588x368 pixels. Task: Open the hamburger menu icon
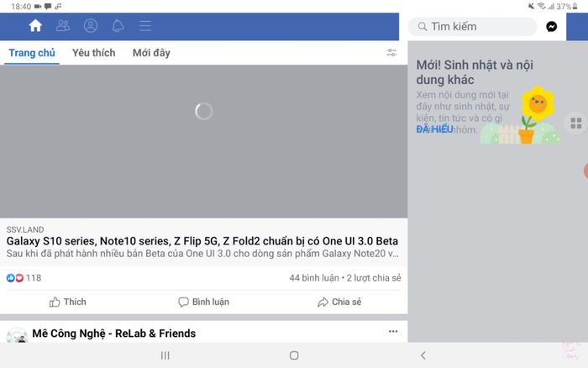(x=145, y=26)
